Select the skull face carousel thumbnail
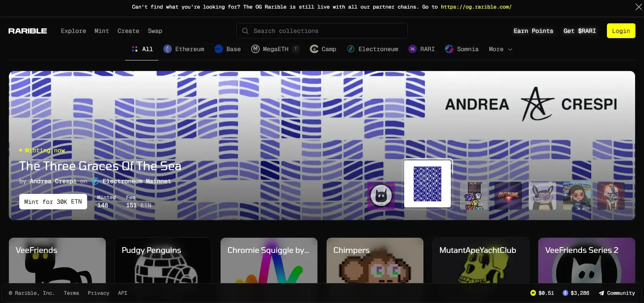Screen dimensions: 644x303 tap(611, 196)
